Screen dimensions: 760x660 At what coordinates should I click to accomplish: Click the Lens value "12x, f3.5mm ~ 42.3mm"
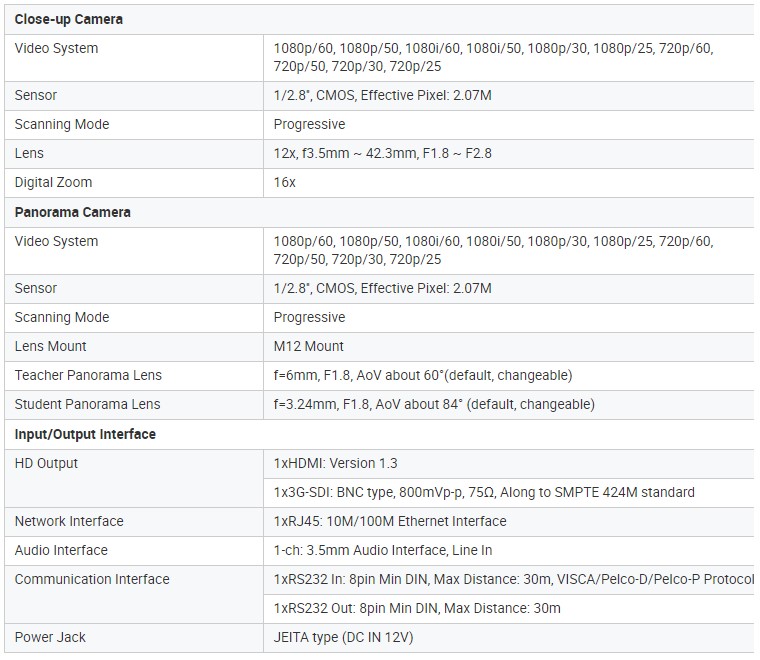tap(382, 153)
